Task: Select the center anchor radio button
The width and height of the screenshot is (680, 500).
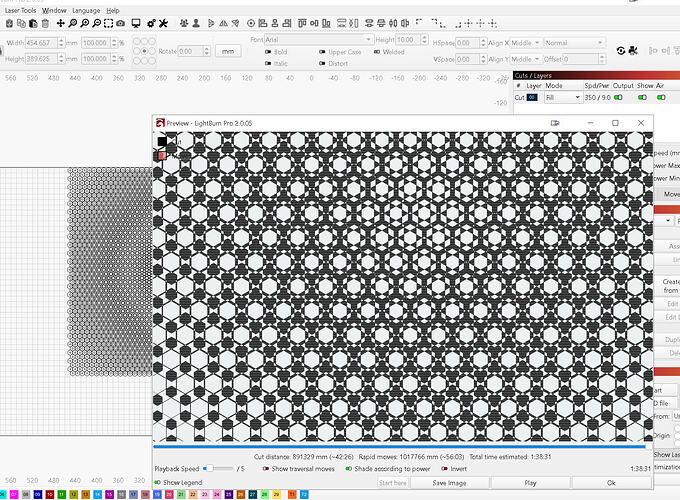Action: [x=144, y=51]
